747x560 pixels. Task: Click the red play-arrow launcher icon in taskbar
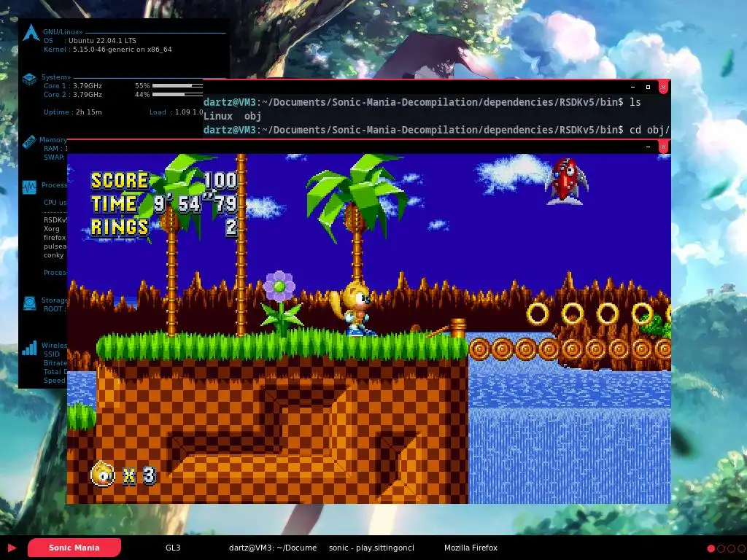(12, 548)
